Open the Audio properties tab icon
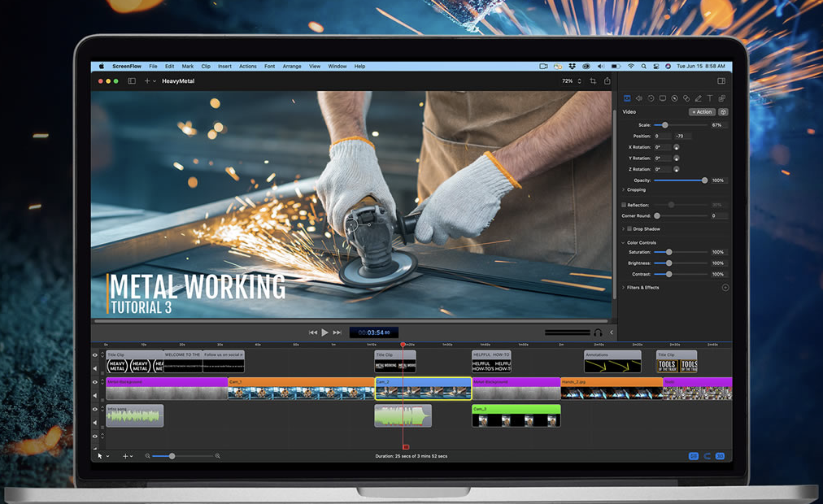823x504 pixels. coord(638,98)
